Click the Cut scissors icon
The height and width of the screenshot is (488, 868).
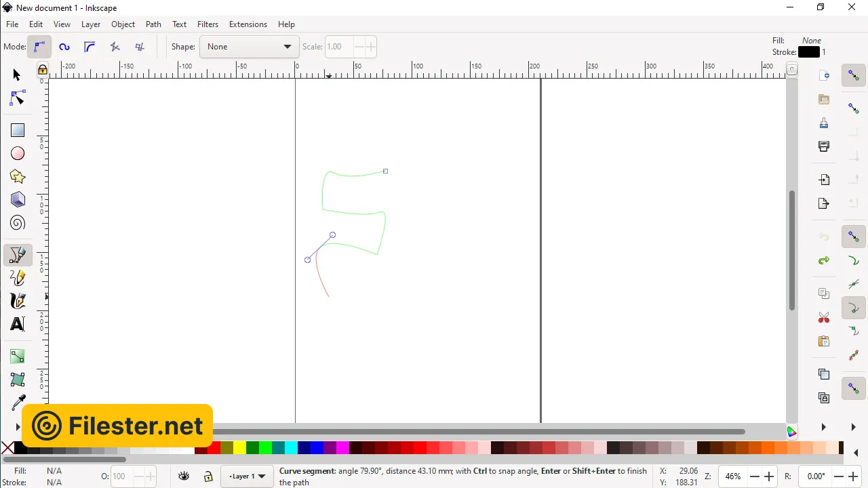(824, 317)
